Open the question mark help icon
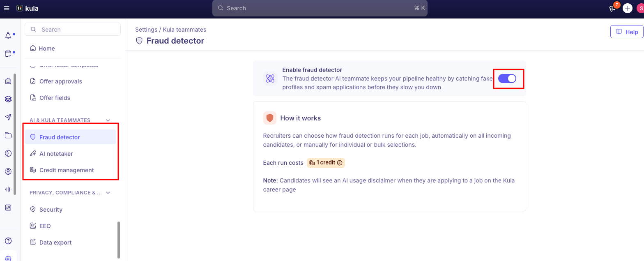Viewport: 644px width, 261px height. 8,241
